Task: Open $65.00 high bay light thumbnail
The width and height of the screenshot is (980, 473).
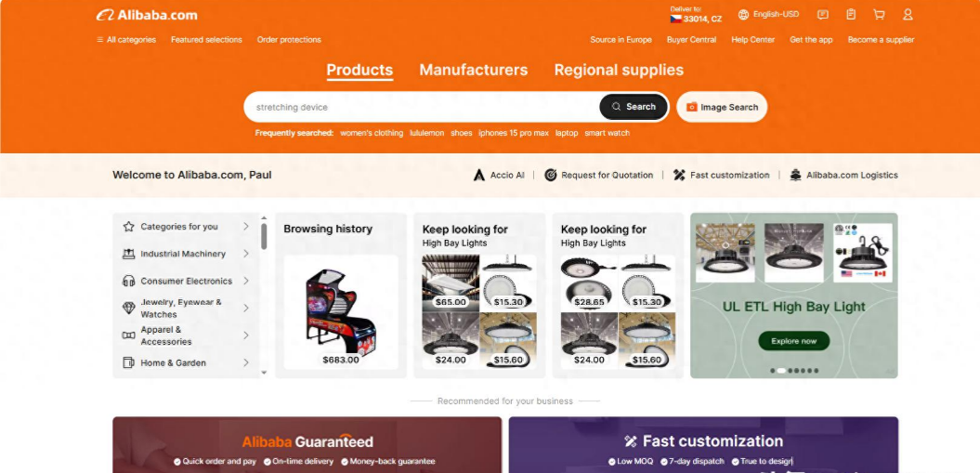Action: [451, 283]
